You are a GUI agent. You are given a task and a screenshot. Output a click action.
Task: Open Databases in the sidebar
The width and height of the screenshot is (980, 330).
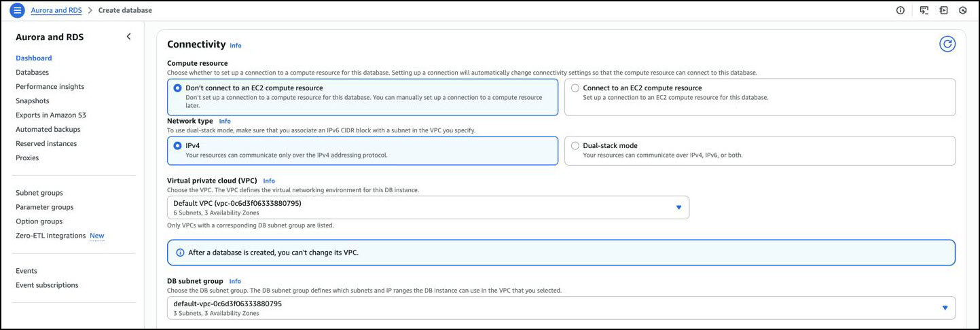point(32,72)
